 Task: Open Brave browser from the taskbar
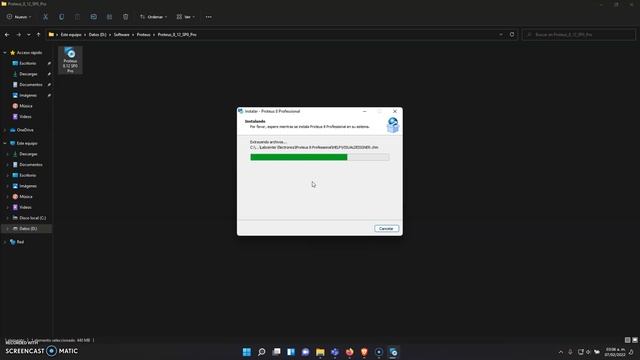(364, 352)
